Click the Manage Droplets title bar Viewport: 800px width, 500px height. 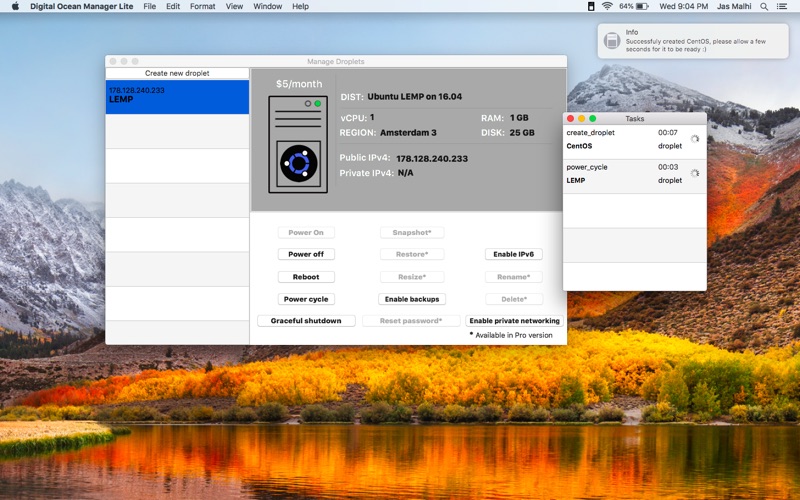coord(336,61)
